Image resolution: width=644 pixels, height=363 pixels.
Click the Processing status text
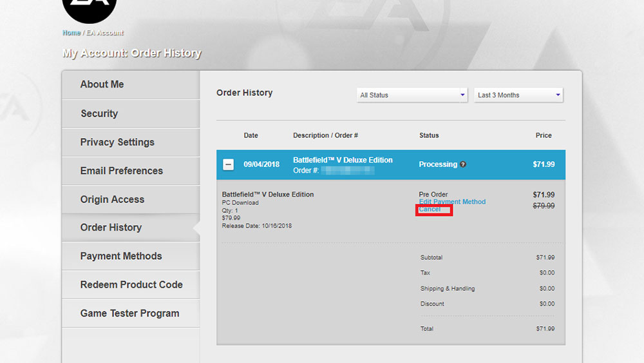click(438, 164)
